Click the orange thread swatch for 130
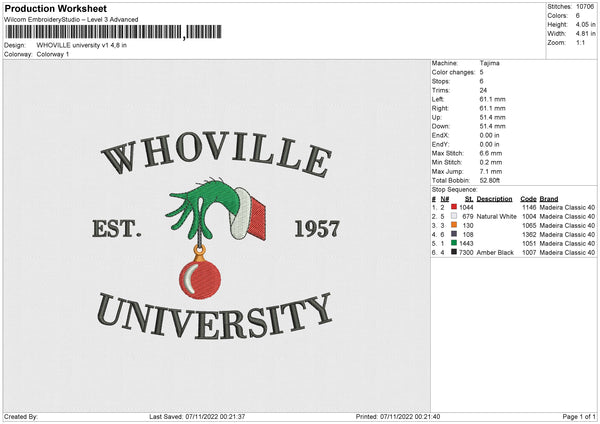 click(x=454, y=225)
